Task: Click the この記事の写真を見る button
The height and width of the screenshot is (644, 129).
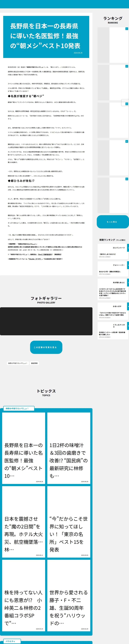Action: 46,347
